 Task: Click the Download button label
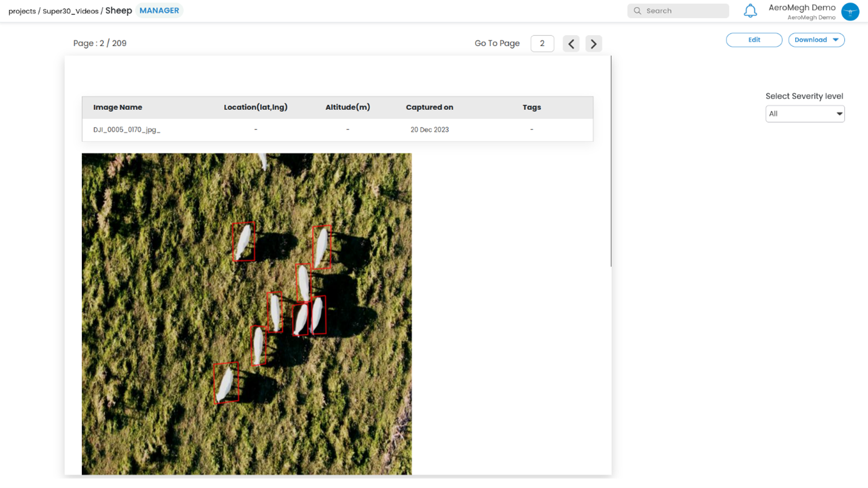tap(810, 40)
